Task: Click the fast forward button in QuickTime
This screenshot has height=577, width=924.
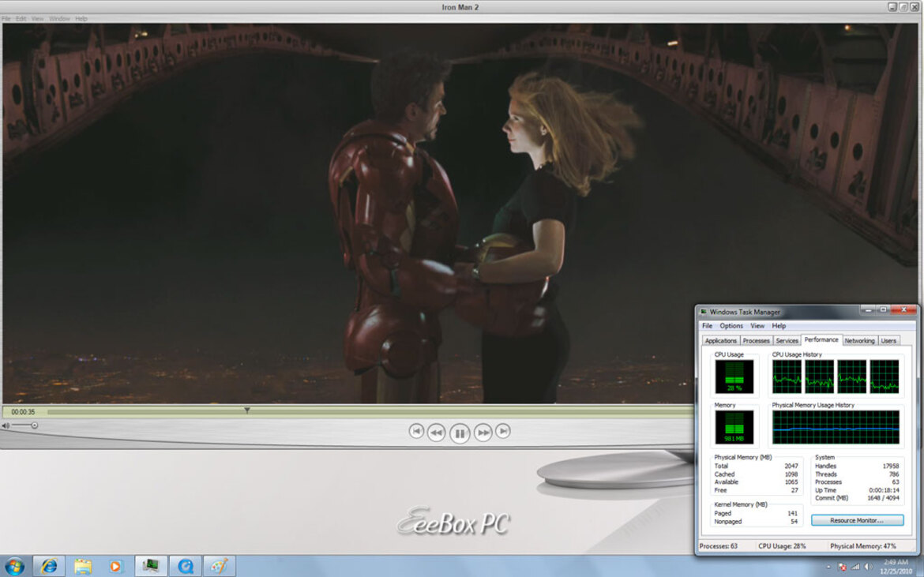Action: (x=483, y=433)
